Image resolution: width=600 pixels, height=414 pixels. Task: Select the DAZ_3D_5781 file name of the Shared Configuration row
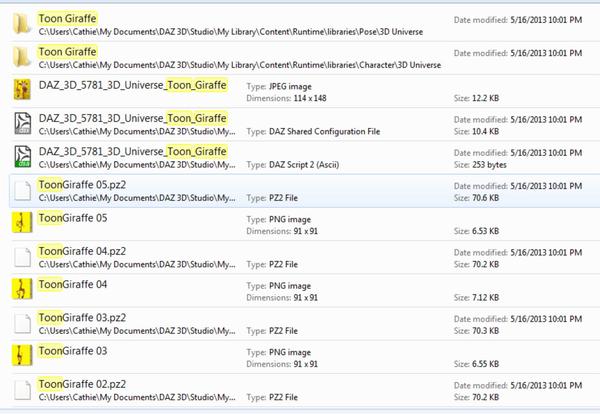pyautogui.click(x=132, y=118)
